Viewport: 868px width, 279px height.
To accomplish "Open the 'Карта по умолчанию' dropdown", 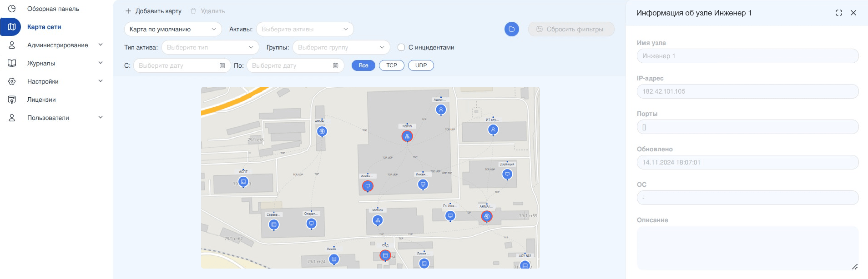I will (173, 29).
